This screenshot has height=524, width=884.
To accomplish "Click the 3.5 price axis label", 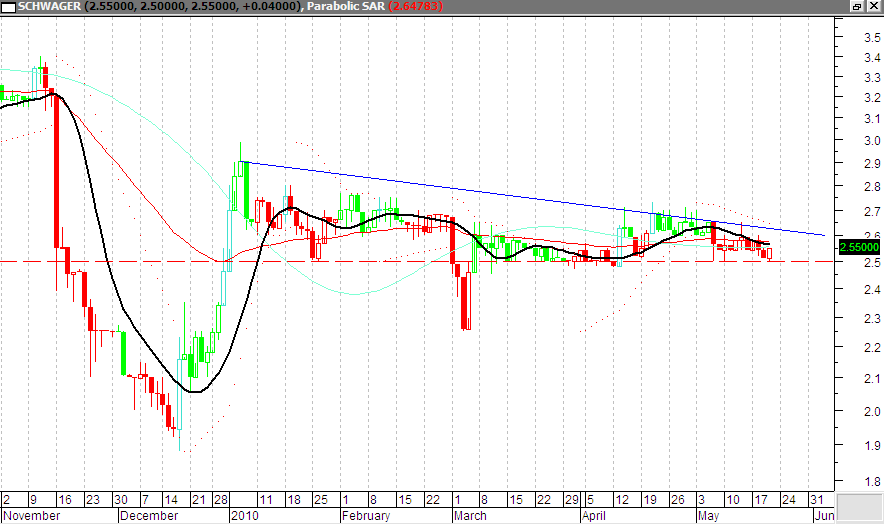I will (x=872, y=37).
